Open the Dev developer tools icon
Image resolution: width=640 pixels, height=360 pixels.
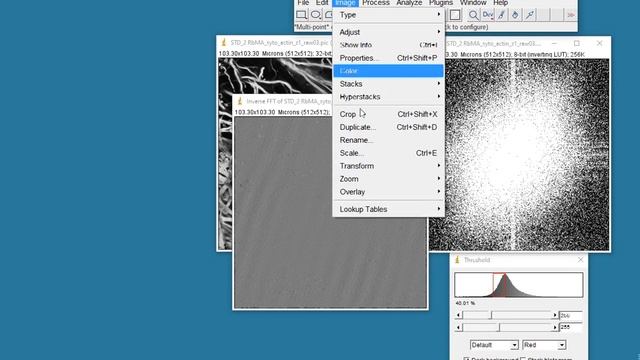(x=487, y=15)
